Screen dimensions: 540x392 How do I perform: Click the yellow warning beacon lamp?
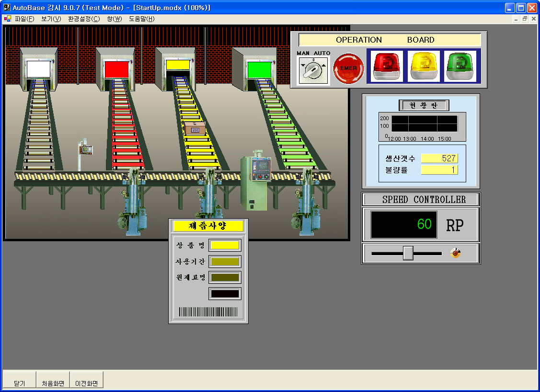(424, 67)
